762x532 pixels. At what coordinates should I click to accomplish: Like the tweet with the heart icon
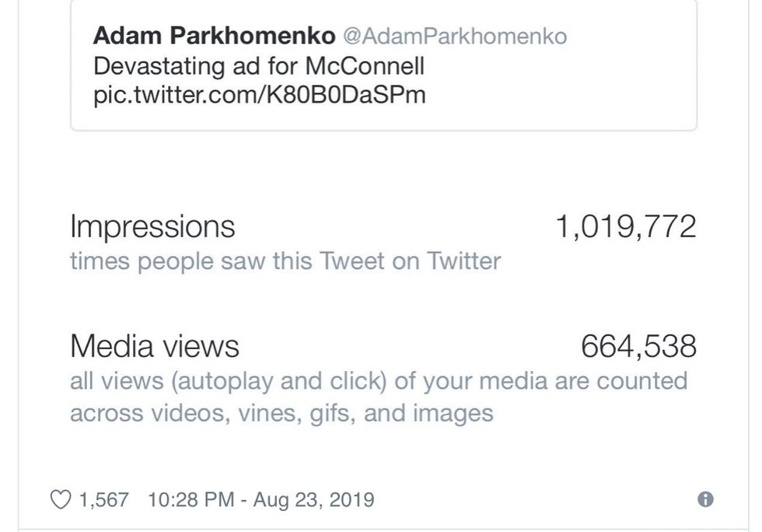(61, 499)
